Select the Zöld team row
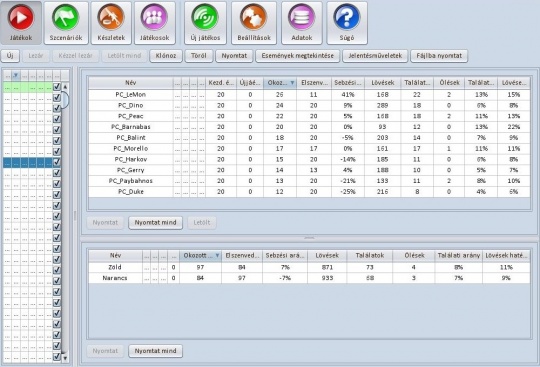The height and width of the screenshot is (367, 540). [x=309, y=267]
